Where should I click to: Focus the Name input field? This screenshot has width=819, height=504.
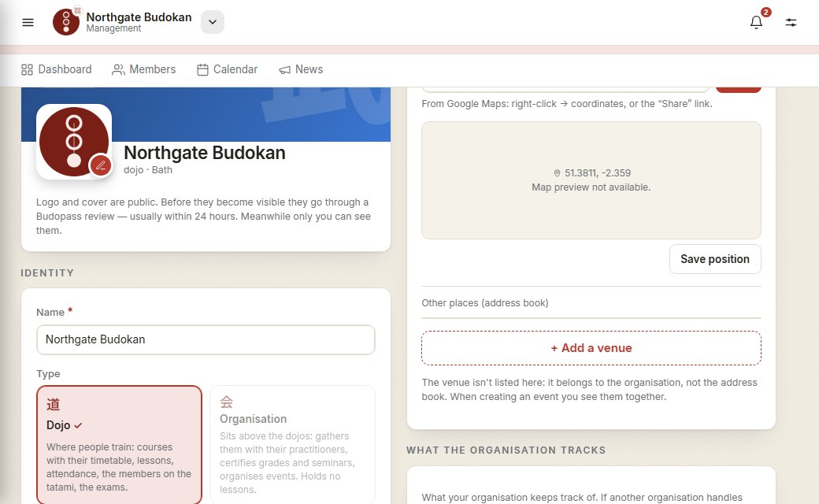pyautogui.click(x=206, y=339)
